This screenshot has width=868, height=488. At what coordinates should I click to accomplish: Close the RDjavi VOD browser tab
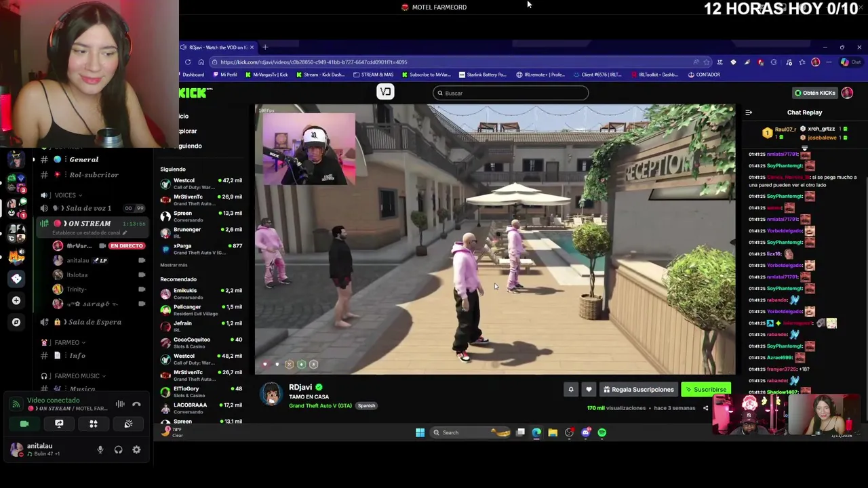(252, 47)
